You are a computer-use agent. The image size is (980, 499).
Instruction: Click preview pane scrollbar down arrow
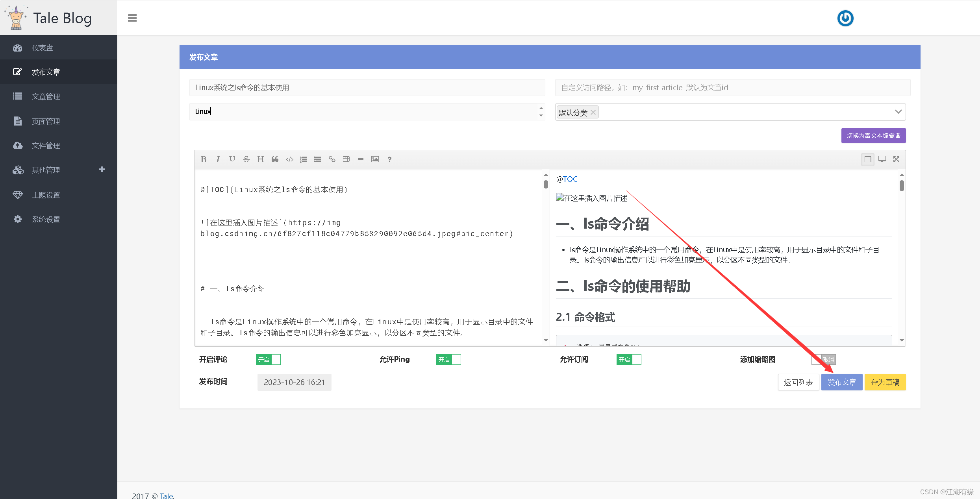tap(902, 340)
